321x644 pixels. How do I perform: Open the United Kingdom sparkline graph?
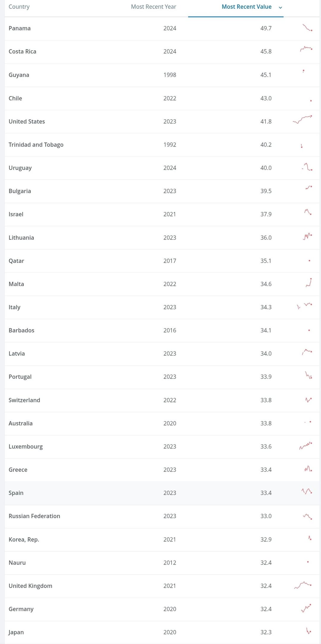(x=303, y=585)
